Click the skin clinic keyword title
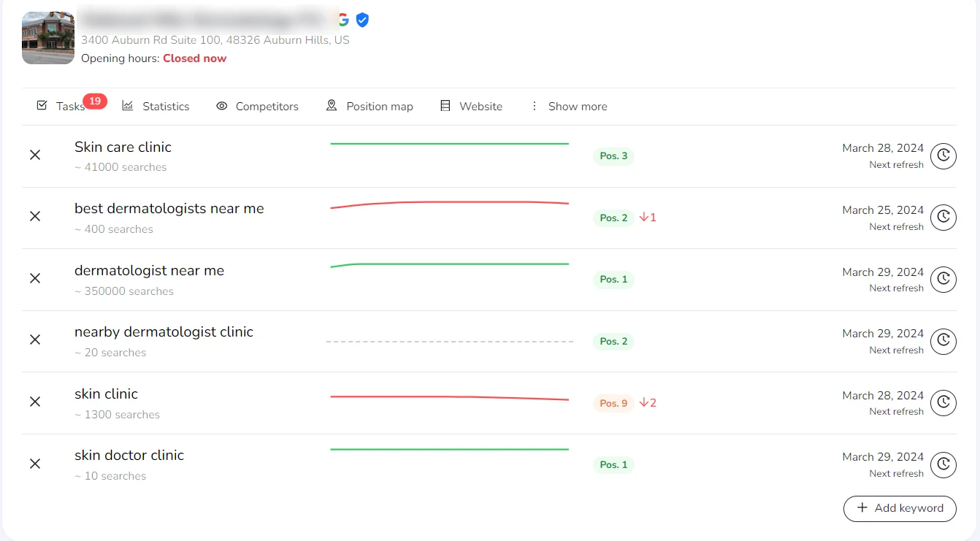 [x=106, y=394]
